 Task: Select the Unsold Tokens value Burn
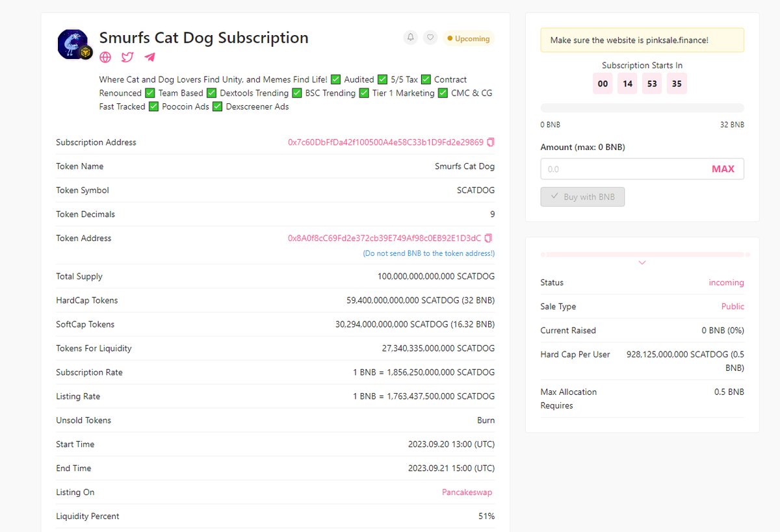[x=486, y=420]
